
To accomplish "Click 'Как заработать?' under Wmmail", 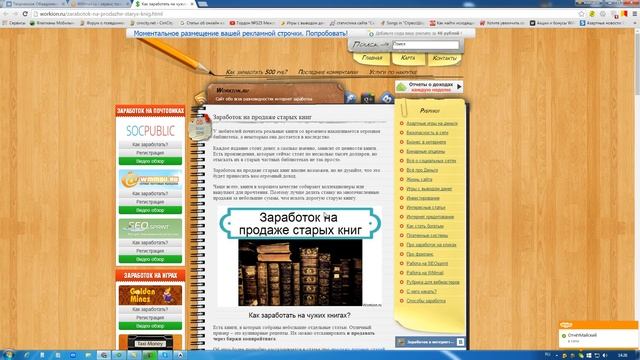I will point(150,193).
